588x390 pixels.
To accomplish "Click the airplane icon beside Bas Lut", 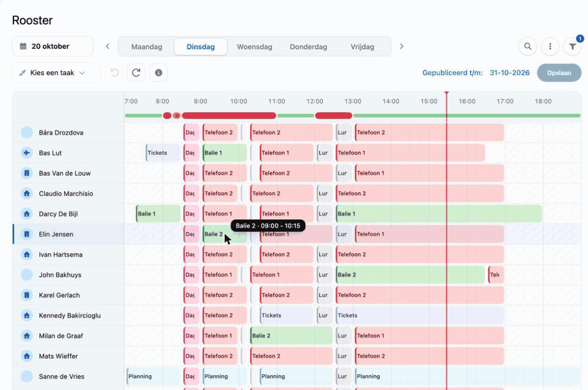I will click(26, 153).
